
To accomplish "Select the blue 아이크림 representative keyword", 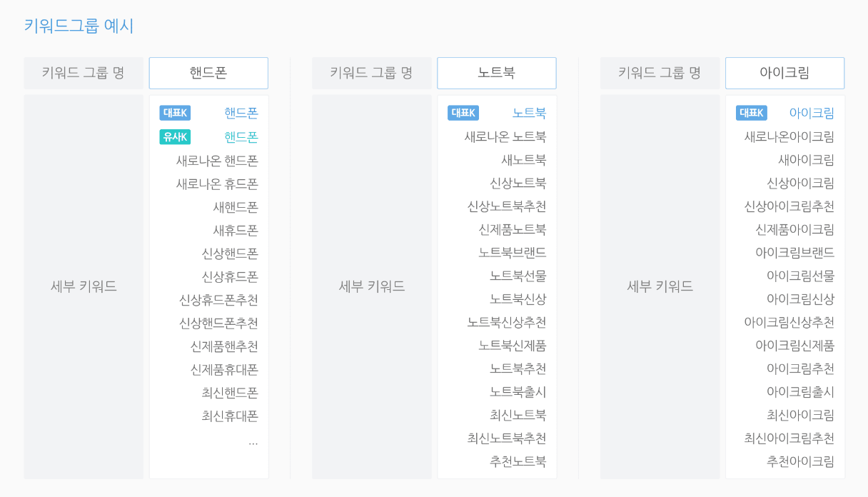I will point(812,113).
